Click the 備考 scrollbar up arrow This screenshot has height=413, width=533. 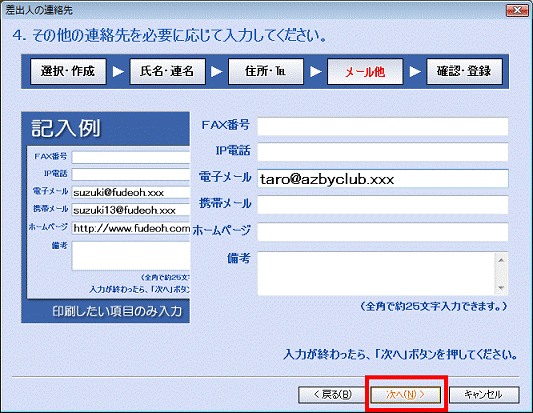(501, 260)
